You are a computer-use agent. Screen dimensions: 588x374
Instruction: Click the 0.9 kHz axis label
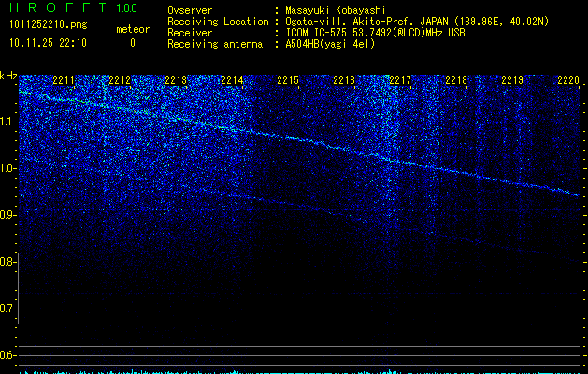pos(7,215)
